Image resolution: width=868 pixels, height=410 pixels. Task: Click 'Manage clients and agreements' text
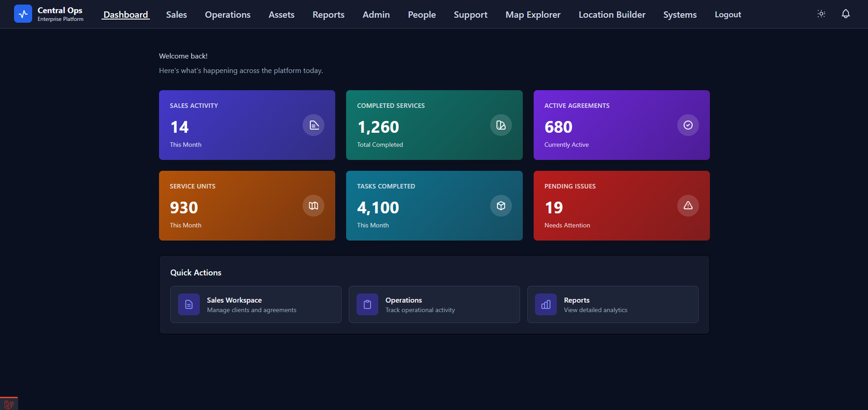(x=252, y=310)
